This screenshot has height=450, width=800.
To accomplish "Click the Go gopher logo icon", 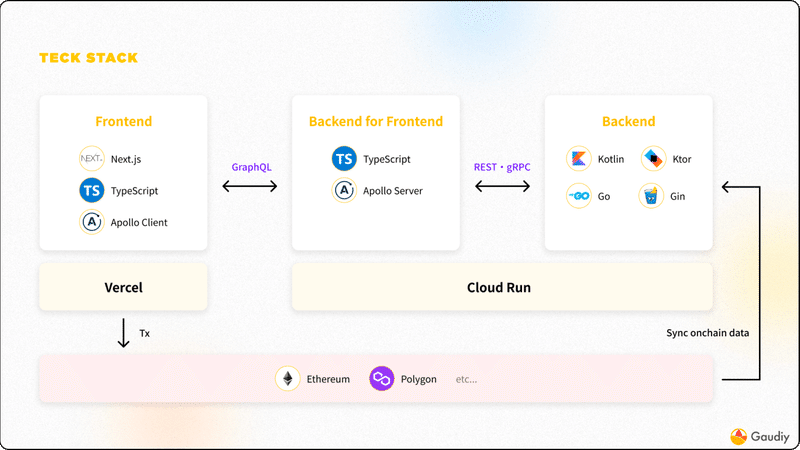I will click(579, 196).
